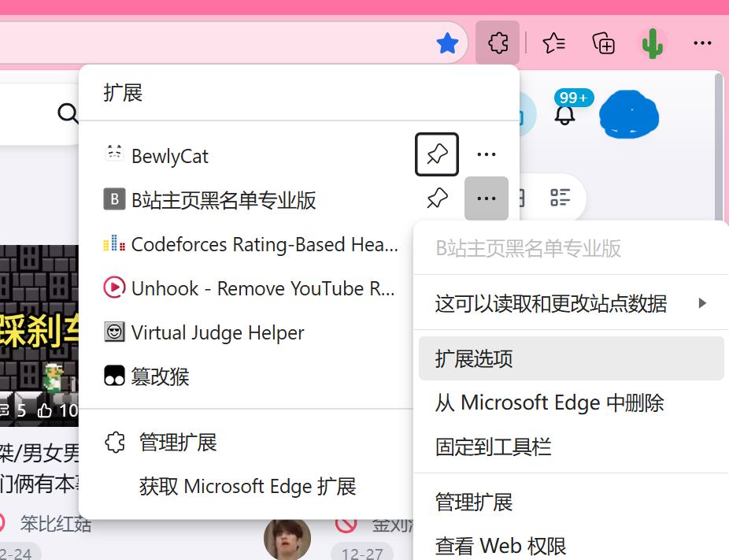Click the blue favorites star icon

447,43
